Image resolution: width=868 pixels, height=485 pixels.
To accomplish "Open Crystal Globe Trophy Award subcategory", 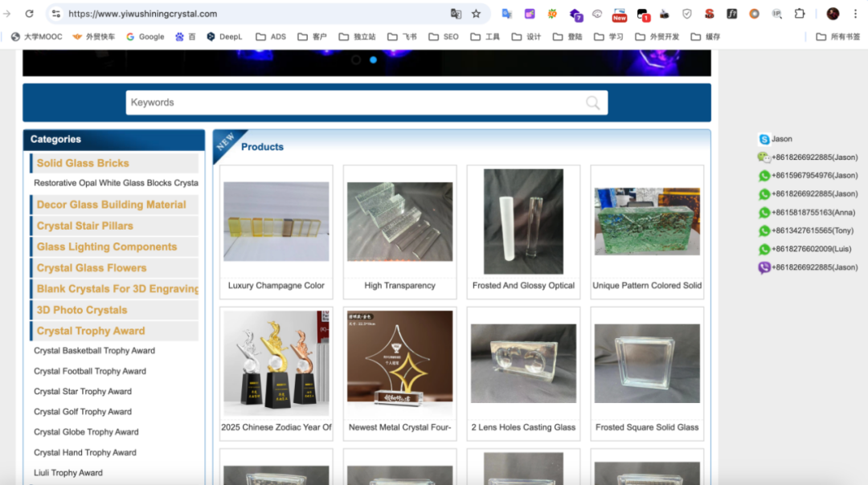I will pos(86,432).
